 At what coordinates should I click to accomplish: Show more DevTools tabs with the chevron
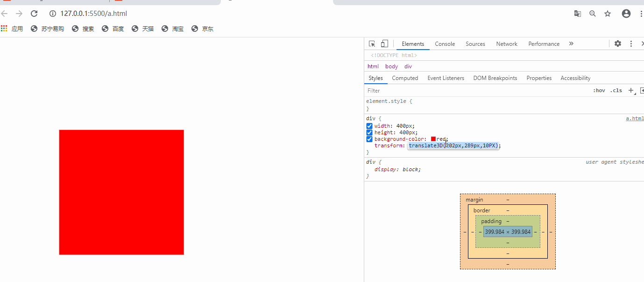pos(571,43)
